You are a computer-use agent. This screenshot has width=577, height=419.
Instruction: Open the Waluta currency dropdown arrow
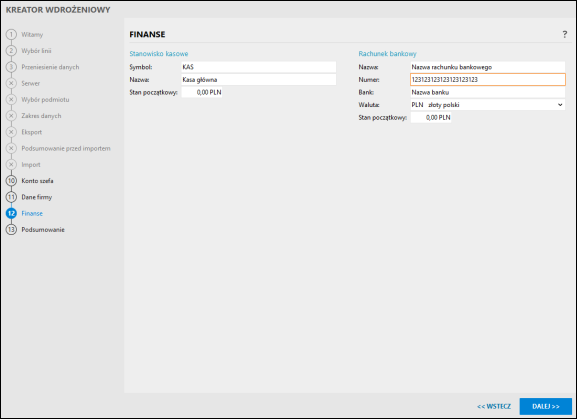click(560, 105)
